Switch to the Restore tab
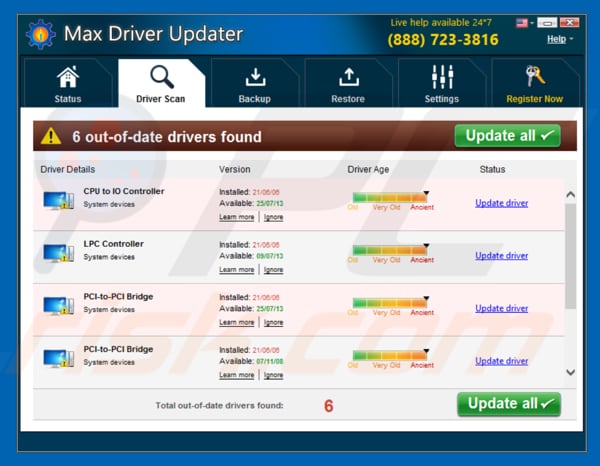Screen dimensions: 600x466 coord(348,83)
